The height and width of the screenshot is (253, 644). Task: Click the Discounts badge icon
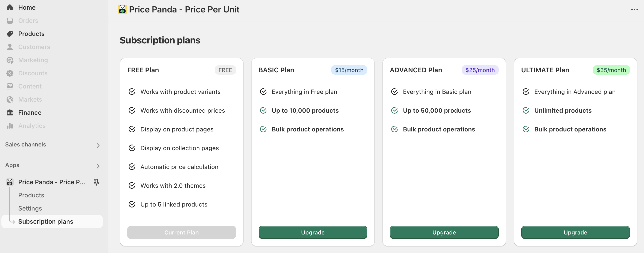coord(10,73)
